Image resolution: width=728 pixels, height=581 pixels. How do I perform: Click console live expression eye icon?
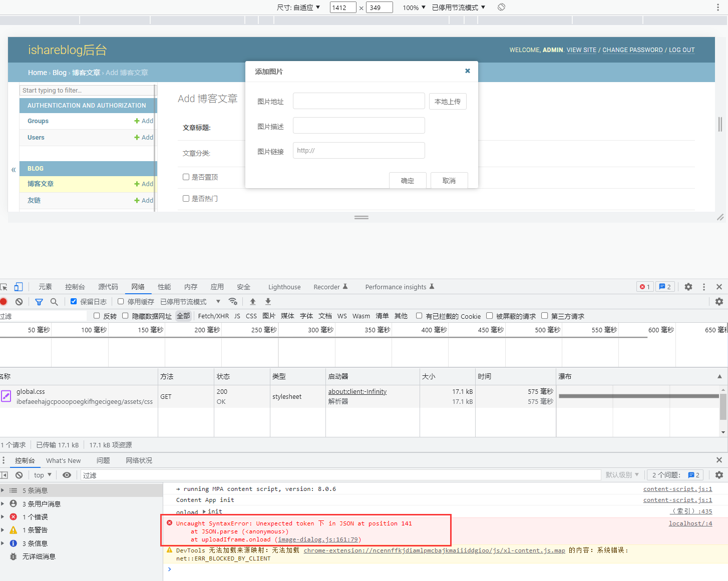tap(67, 475)
